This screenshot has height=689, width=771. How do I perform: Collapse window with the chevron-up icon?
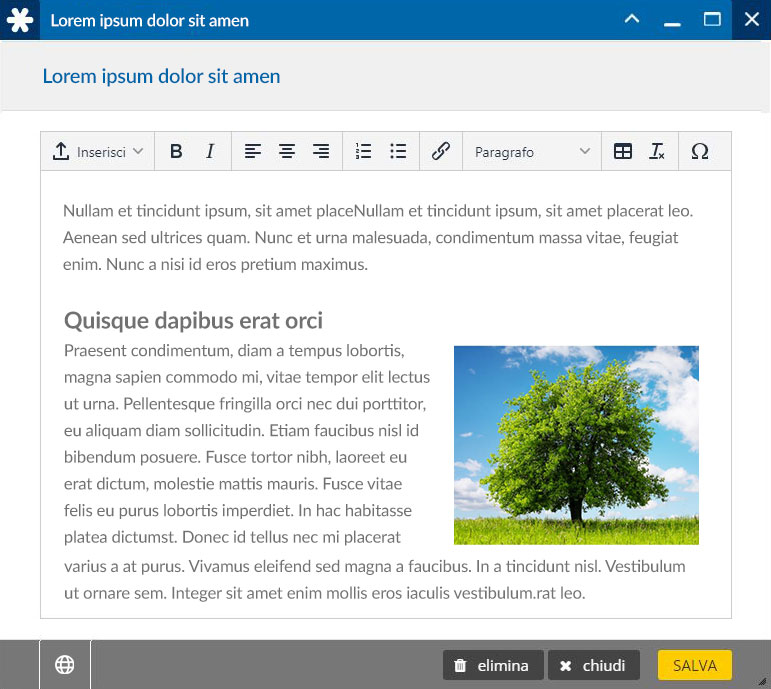(x=632, y=19)
